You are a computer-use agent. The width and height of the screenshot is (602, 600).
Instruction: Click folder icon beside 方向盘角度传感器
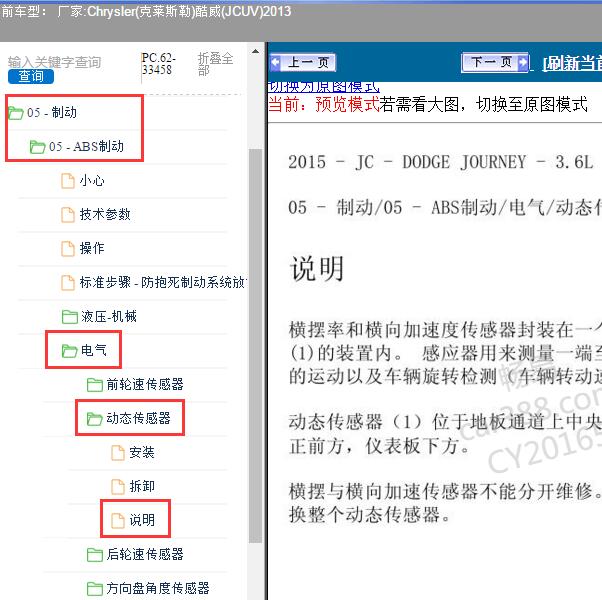coord(94,588)
